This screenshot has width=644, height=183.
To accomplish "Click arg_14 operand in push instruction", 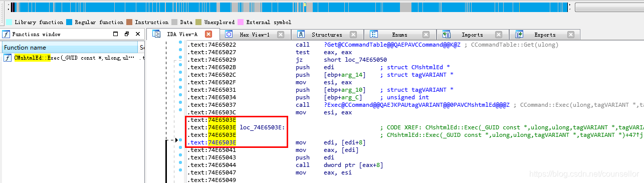I will click(352, 75).
